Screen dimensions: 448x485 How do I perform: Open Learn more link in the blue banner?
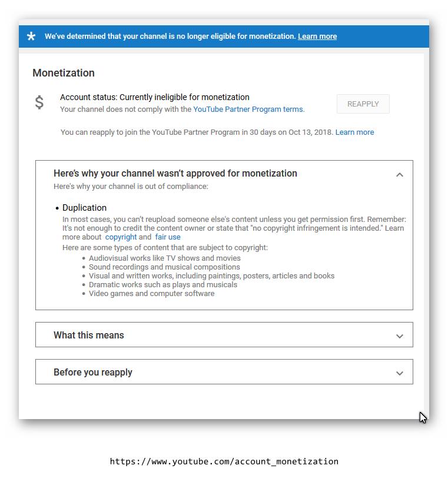pyautogui.click(x=317, y=36)
